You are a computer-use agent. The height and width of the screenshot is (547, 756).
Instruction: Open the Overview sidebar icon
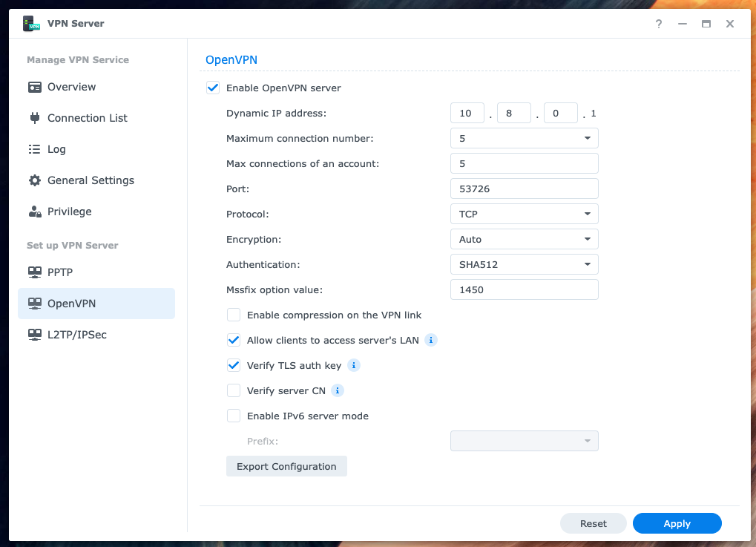click(x=34, y=87)
